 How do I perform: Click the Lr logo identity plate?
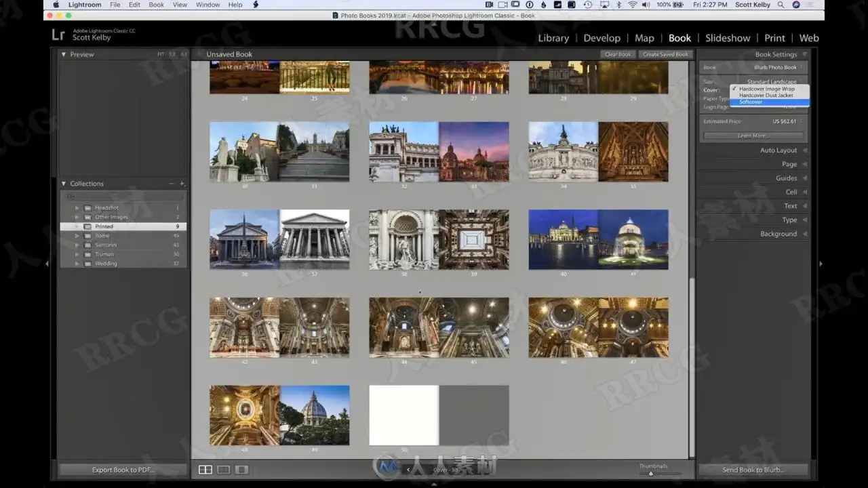(x=58, y=34)
